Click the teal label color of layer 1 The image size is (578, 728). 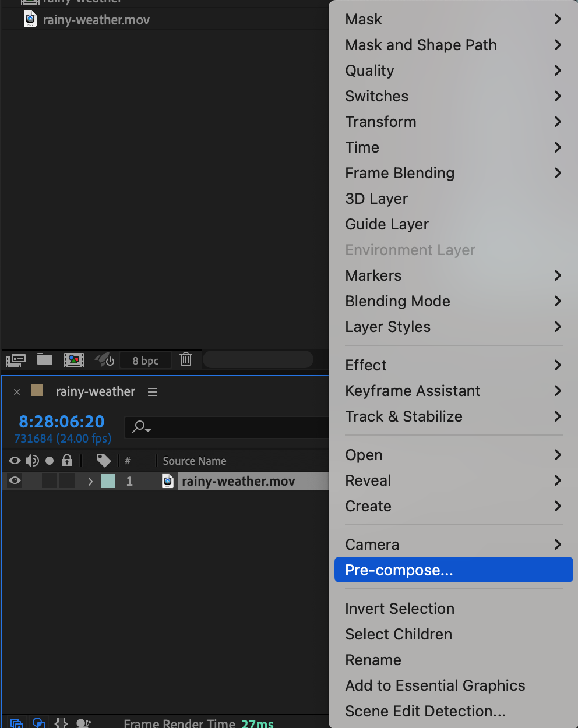point(108,481)
